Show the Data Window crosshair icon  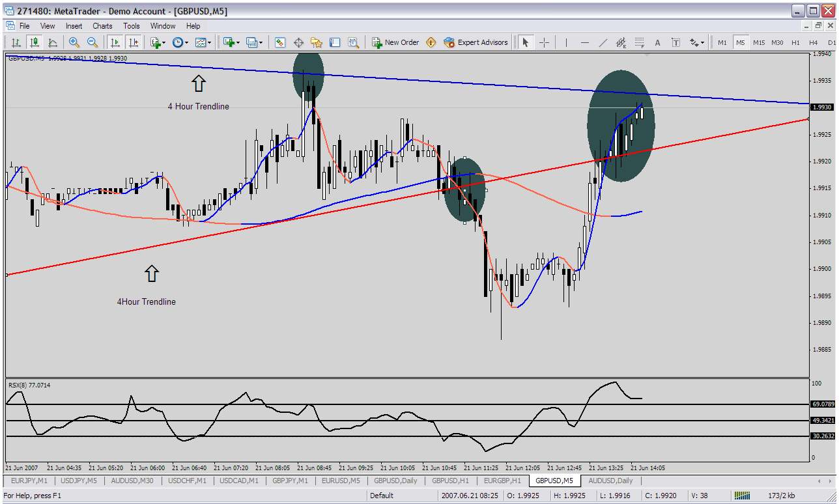(298, 42)
